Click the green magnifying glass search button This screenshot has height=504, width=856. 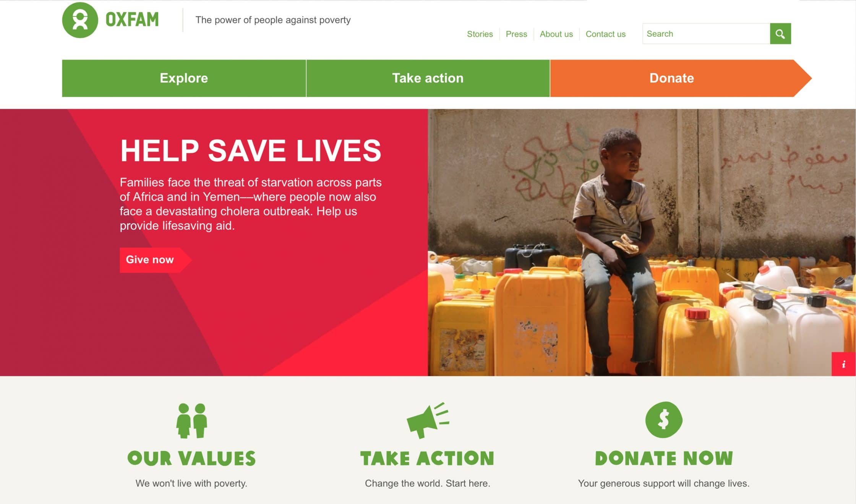[x=780, y=34]
